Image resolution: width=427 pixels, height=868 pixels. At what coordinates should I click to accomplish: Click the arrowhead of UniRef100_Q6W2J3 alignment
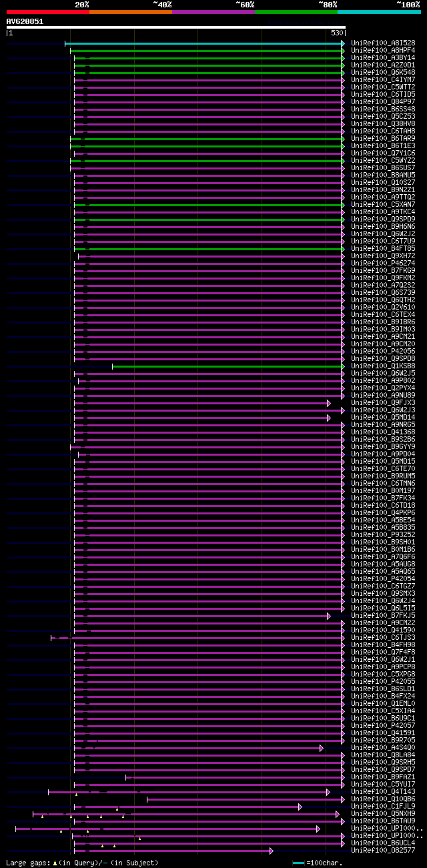[x=343, y=410]
